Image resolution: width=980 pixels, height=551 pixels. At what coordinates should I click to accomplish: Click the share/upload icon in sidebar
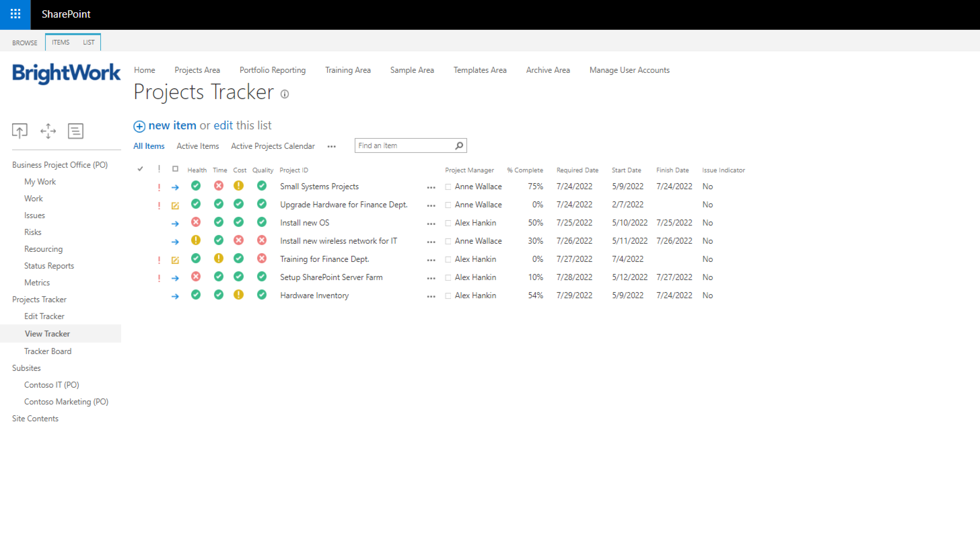pyautogui.click(x=19, y=131)
